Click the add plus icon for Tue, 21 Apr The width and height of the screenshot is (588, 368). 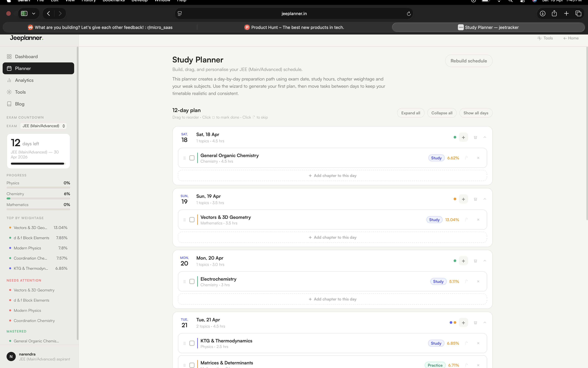pos(463,323)
